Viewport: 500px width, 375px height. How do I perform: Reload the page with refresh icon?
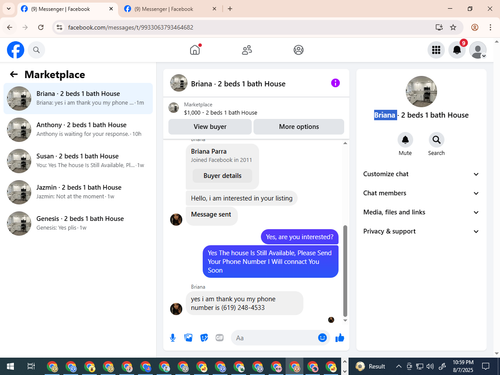[x=41, y=27]
